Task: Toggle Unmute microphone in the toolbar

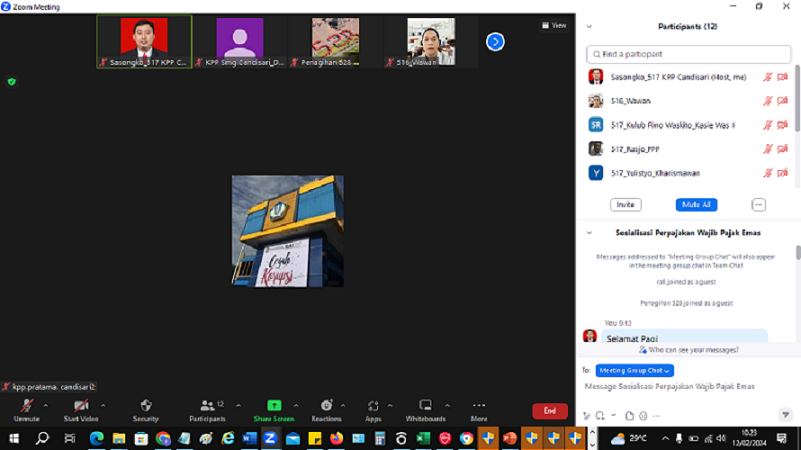Action: [x=26, y=406]
